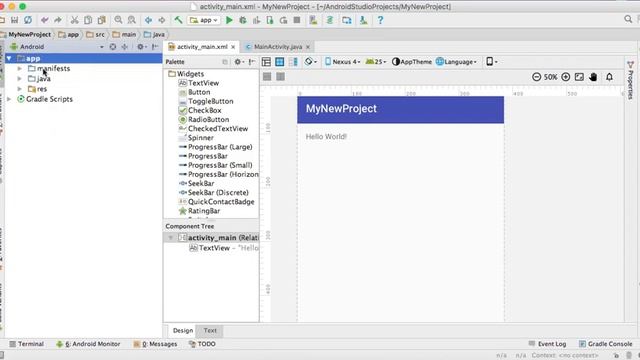Viewport: 640px width, 360px height.
Task: Switch to activity_main.xml tab
Action: [x=202, y=47]
